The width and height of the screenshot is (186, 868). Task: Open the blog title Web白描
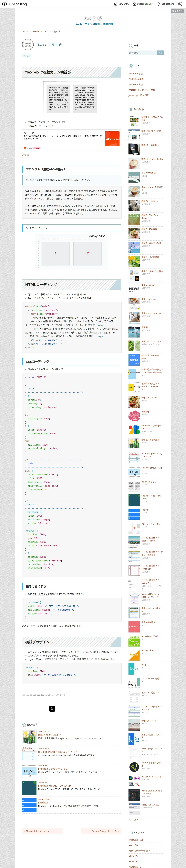tap(93, 19)
